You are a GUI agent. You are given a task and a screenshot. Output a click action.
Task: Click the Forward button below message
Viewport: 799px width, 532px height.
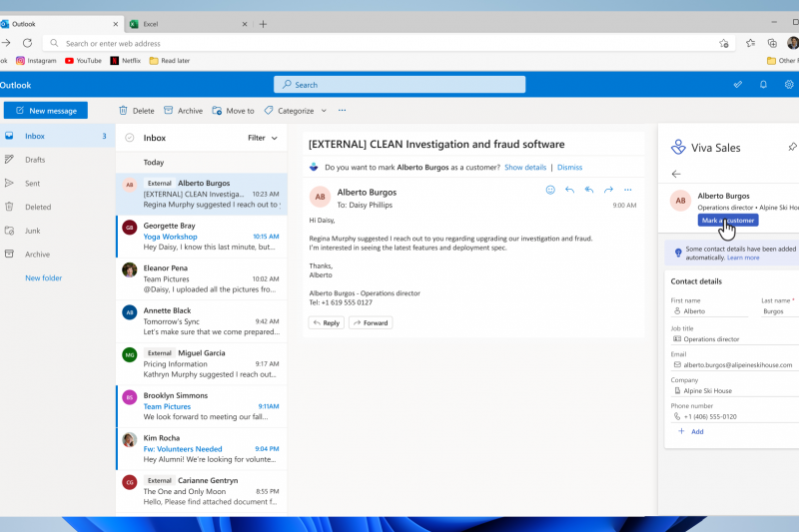[371, 322]
